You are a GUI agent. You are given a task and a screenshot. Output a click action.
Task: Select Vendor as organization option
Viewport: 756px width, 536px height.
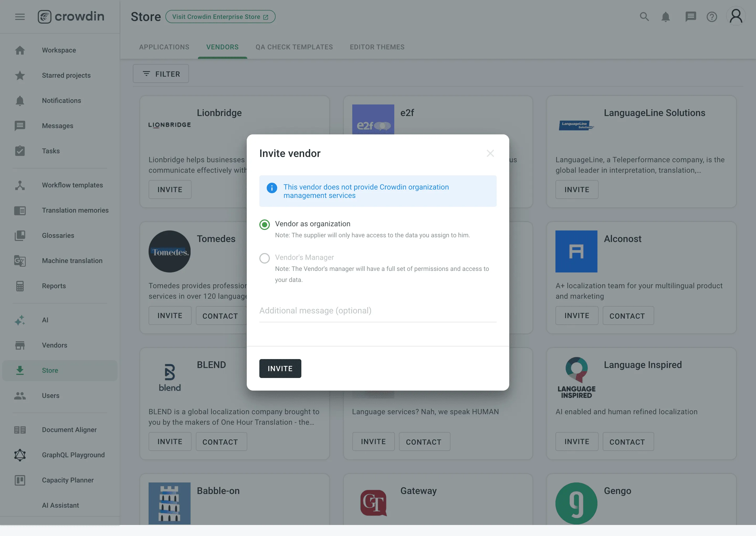click(264, 225)
